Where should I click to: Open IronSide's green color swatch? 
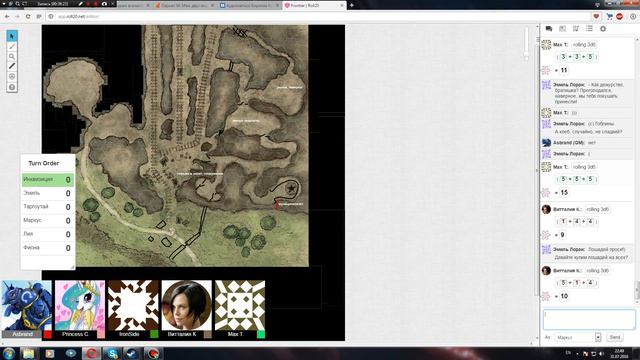tap(154, 334)
